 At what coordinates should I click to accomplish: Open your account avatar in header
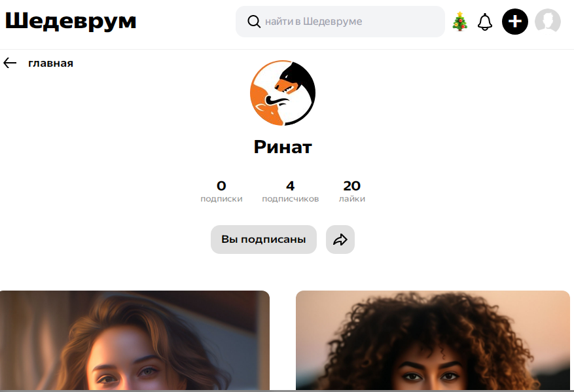(548, 22)
